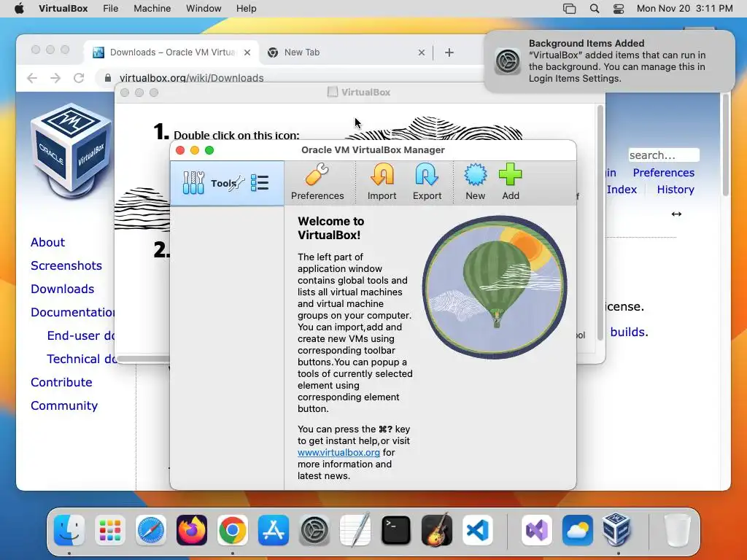The image size is (747, 560).
Task: Open Spotlight search in the menu bar
Action: [594, 9]
